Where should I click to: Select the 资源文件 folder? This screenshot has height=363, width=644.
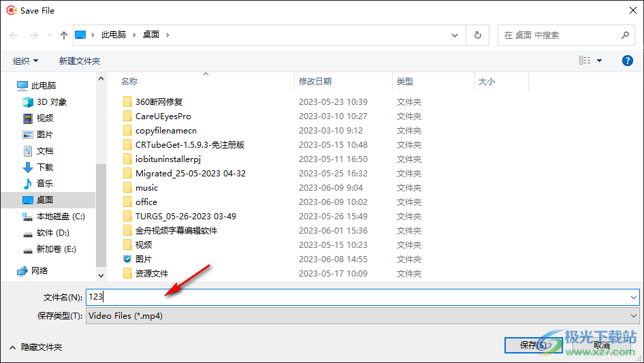click(152, 273)
